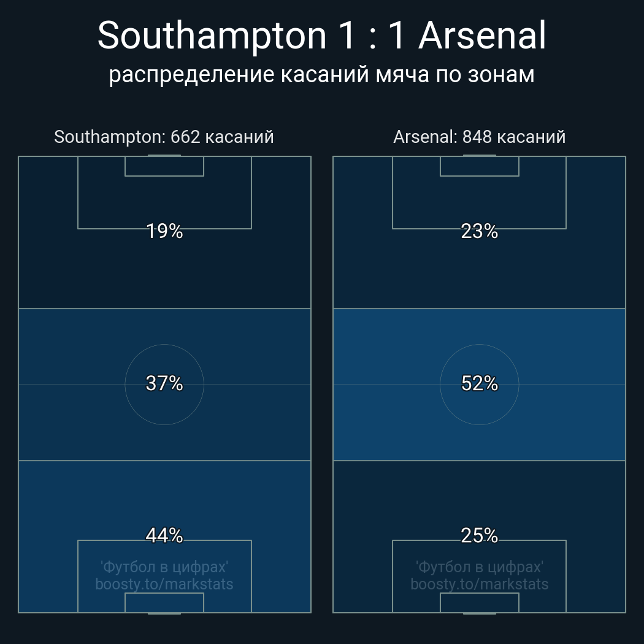Click the top goal area on Arsenal's pitch
This screenshot has width=644, height=644.
(479, 166)
